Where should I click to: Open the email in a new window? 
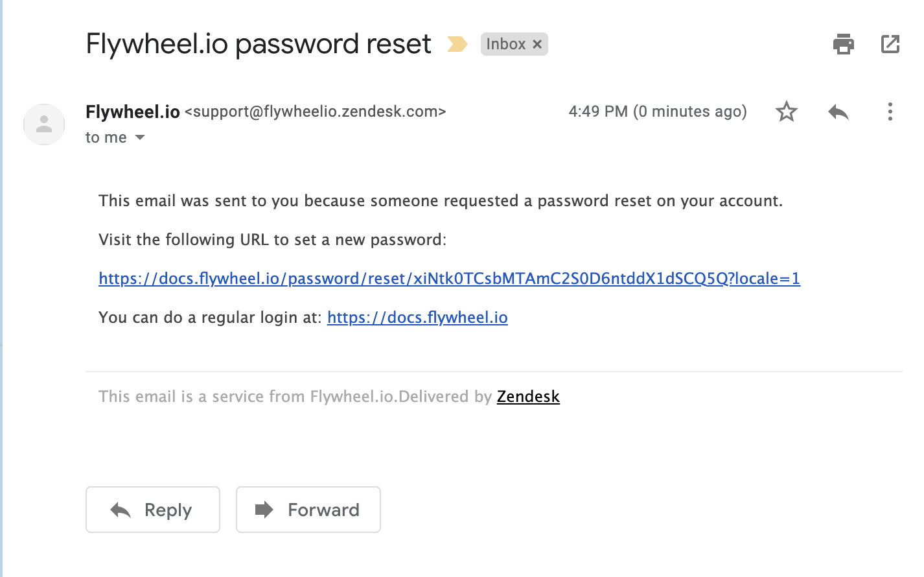pos(890,44)
